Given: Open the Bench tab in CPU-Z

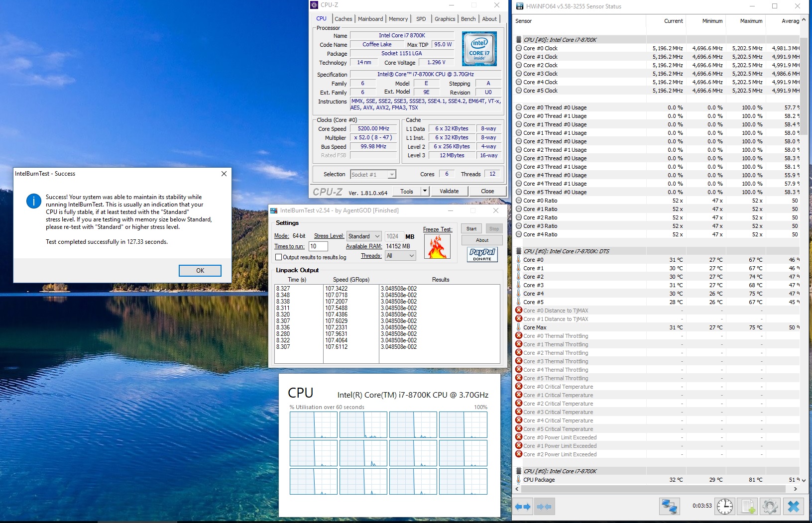Looking at the screenshot, I should click(468, 19).
